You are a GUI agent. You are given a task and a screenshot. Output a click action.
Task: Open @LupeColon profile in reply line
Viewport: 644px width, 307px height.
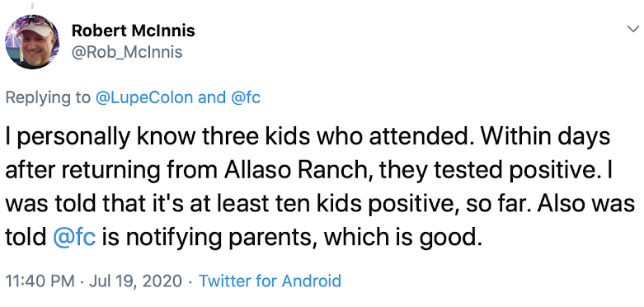(x=144, y=97)
